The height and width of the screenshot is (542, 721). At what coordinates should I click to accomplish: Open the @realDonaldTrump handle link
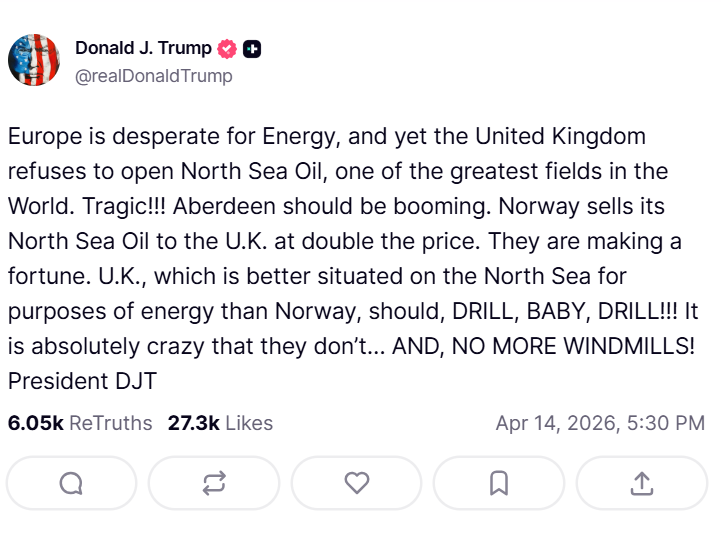coord(153,75)
